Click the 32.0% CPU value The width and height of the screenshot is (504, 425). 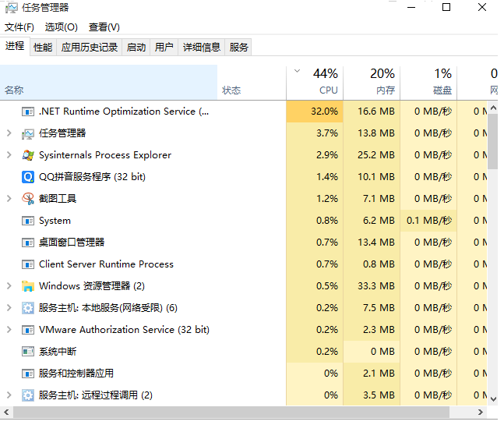tap(324, 112)
